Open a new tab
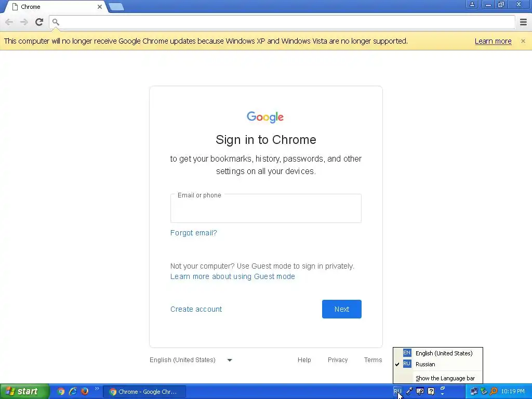This screenshot has height=399, width=532. point(116,7)
